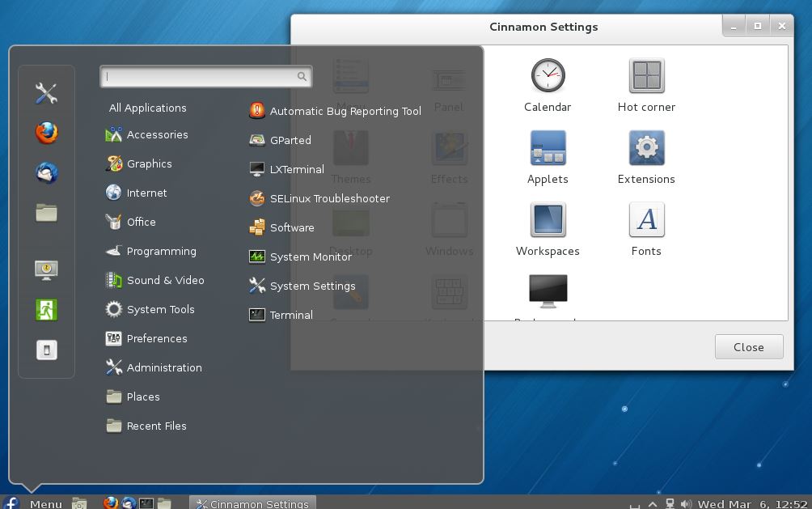Viewport: 812px width, 509px height.
Task: Open the Hot corner settings
Action: [x=646, y=76]
